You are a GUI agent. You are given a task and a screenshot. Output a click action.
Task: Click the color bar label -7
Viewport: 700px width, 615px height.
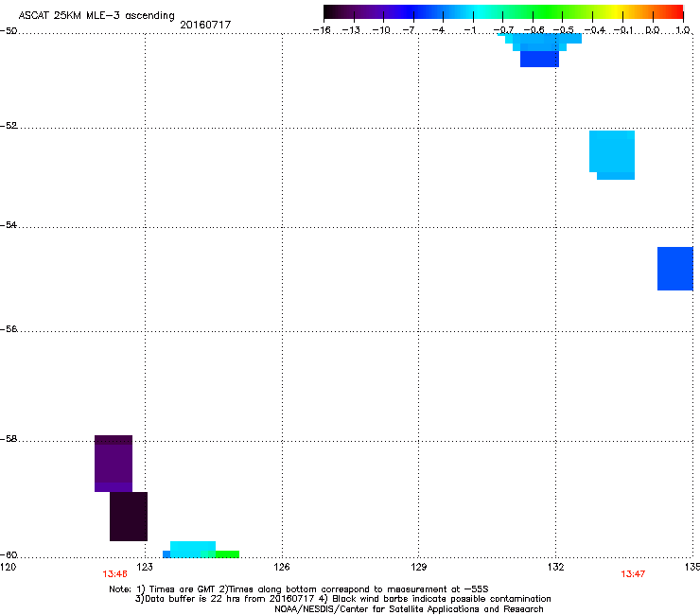(x=409, y=30)
